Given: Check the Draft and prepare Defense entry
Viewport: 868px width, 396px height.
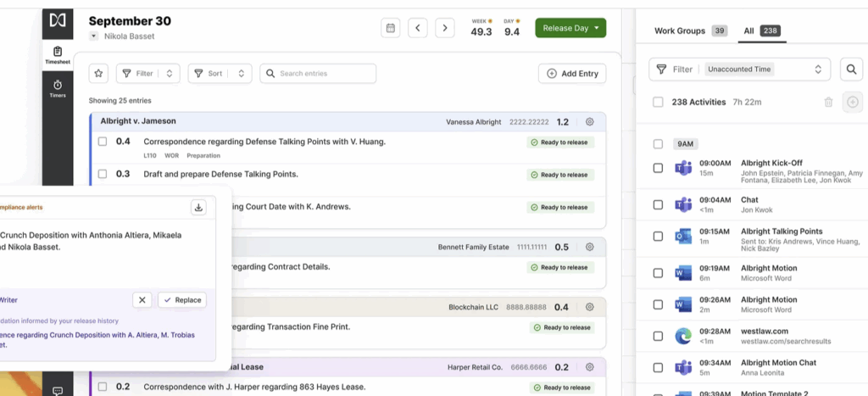Looking at the screenshot, I should point(103,174).
